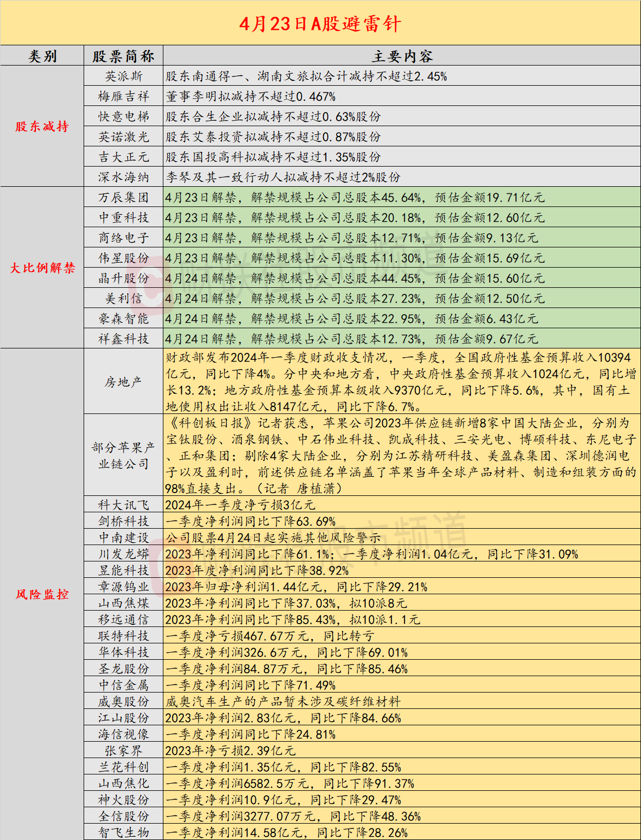Select stock name 美利信

124,298
